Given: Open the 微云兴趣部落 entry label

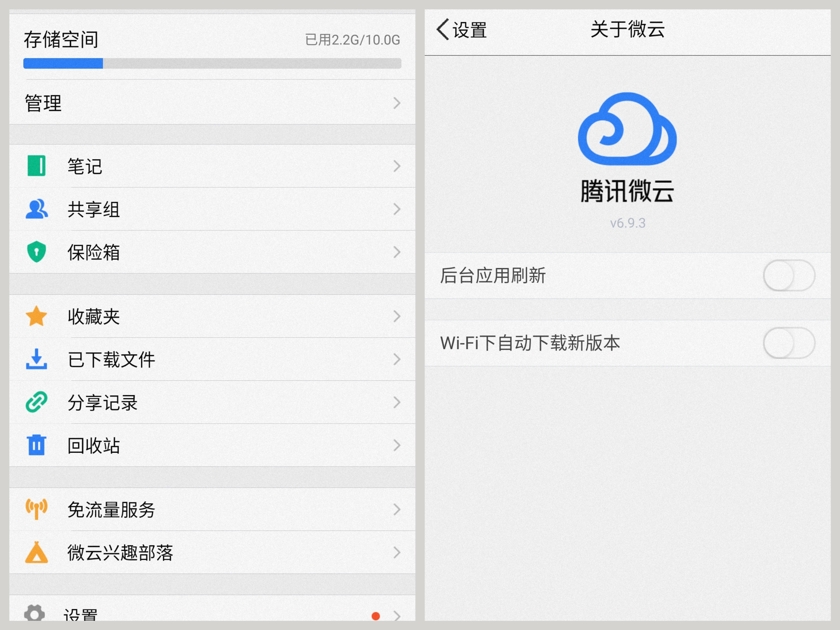Looking at the screenshot, I should point(120,552).
